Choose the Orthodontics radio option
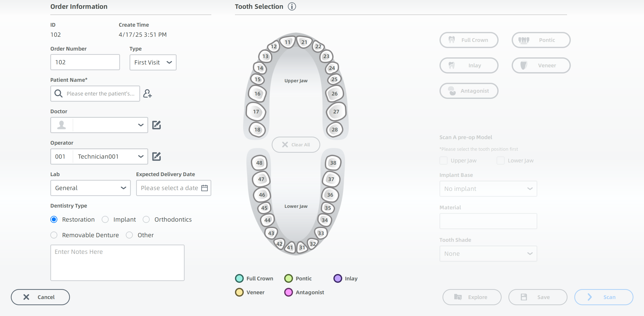 pyautogui.click(x=146, y=220)
